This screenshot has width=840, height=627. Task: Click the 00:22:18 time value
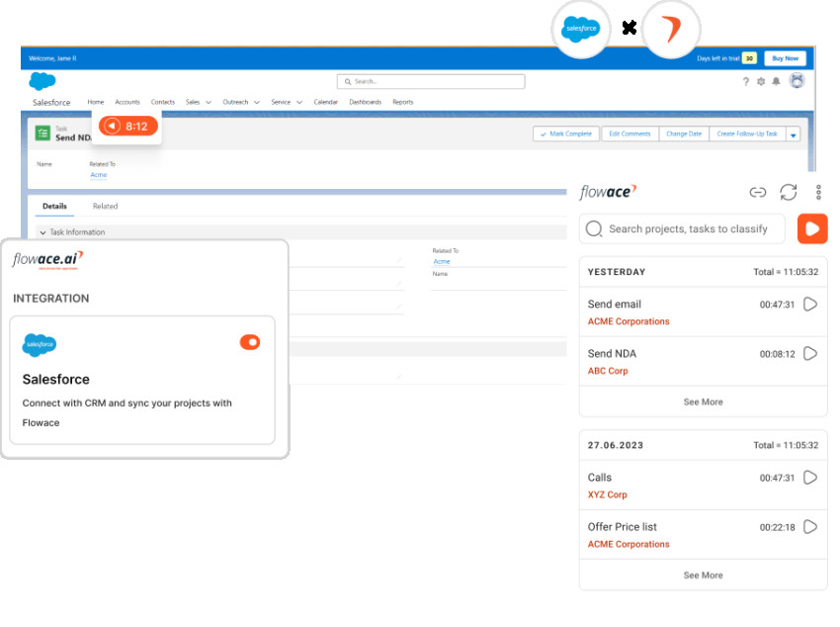tap(777, 527)
